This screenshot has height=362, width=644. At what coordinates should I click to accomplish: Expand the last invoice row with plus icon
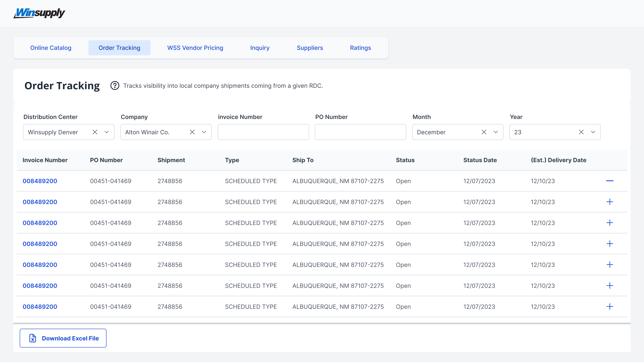[x=610, y=307]
